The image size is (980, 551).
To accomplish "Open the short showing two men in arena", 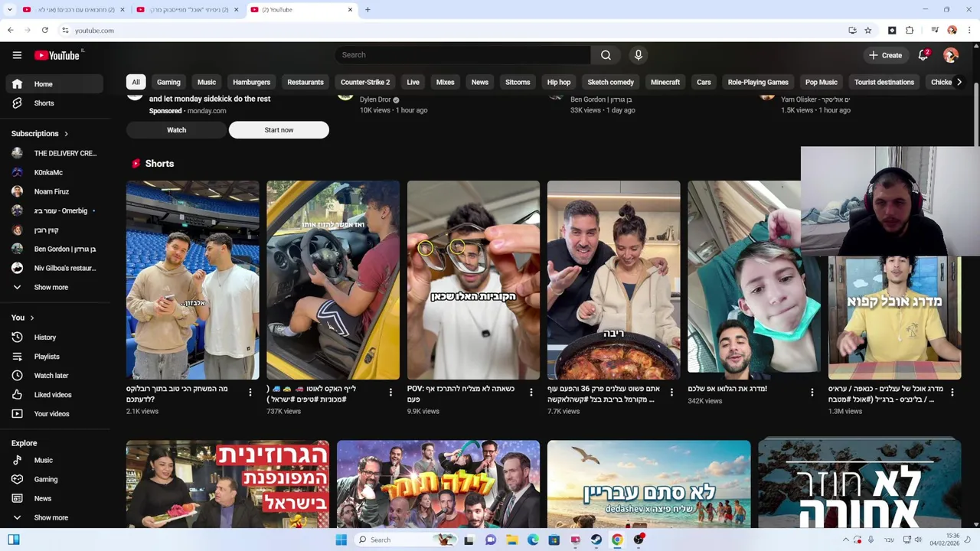I will coord(193,280).
